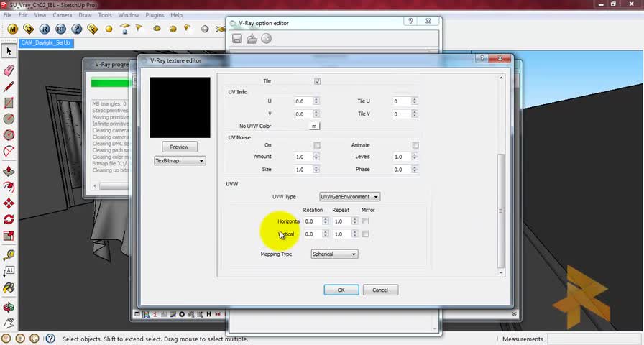The height and width of the screenshot is (345, 644).
Task: Click the OK button
Action: point(341,290)
